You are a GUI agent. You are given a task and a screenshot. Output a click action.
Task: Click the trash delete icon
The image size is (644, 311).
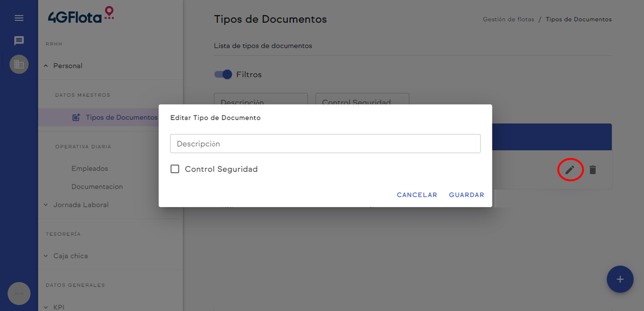593,170
